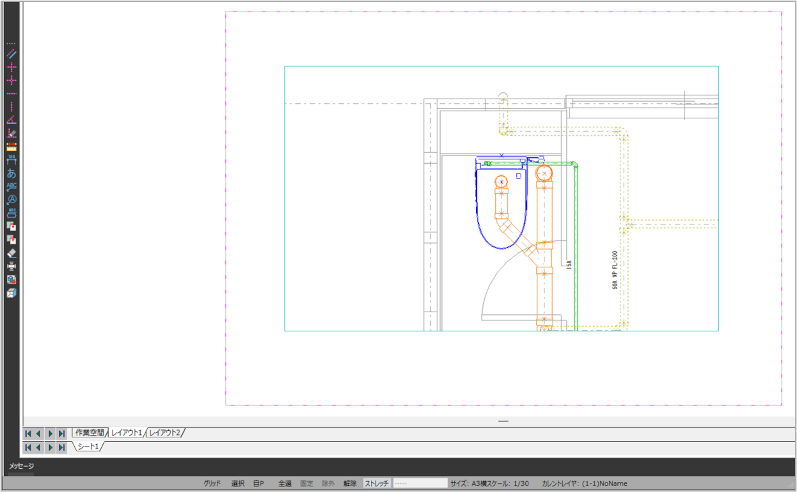Viewport: 797px width, 492px height.
Task: Jump to first layout tab arrow
Action: click(27, 433)
